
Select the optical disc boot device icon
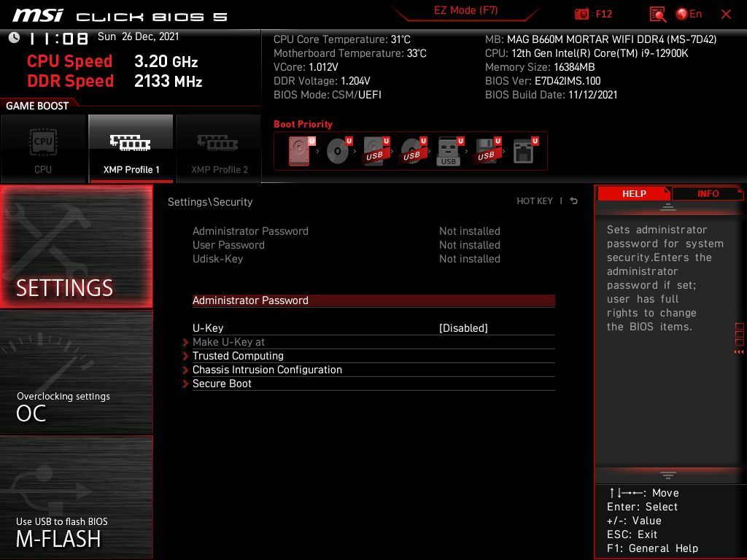[x=338, y=152]
